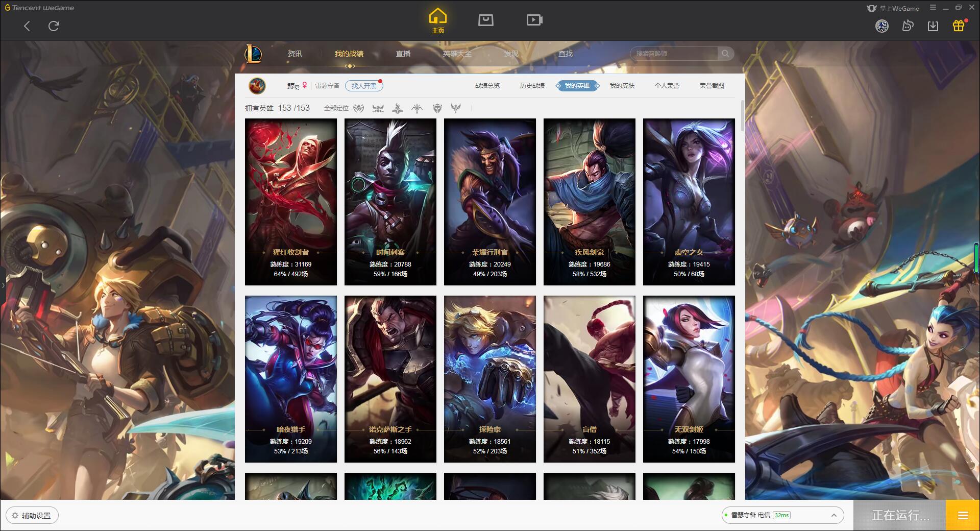Open 辅助设置 settings button

point(32,516)
